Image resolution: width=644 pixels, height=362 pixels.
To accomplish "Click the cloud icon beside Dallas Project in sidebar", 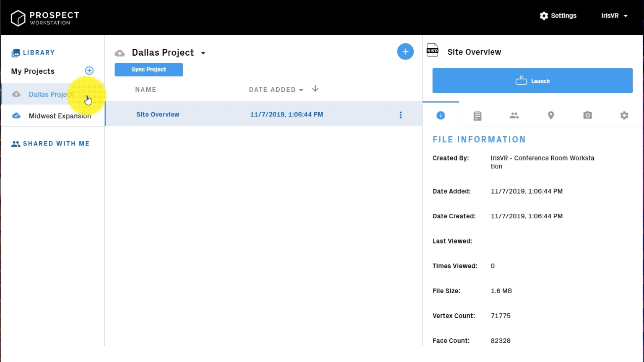I will [16, 94].
